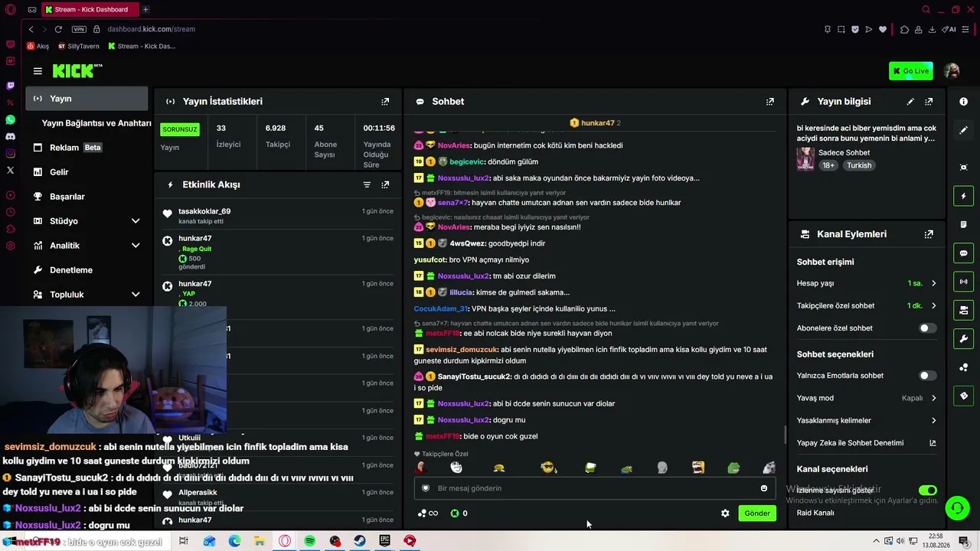Go to Gelir in sidebar
This screenshot has height=551, width=980.
(x=87, y=172)
